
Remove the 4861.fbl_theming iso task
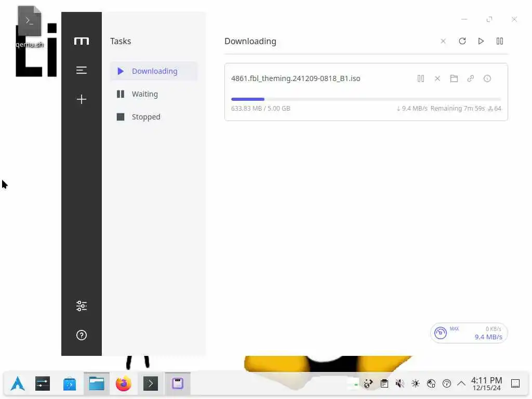pos(437,79)
